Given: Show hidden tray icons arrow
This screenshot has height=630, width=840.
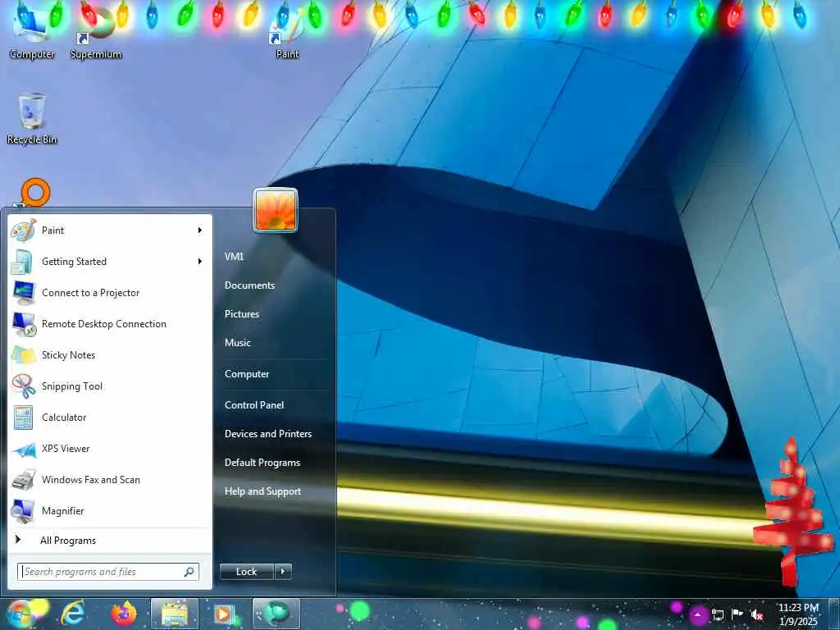Looking at the screenshot, I should coord(698,614).
